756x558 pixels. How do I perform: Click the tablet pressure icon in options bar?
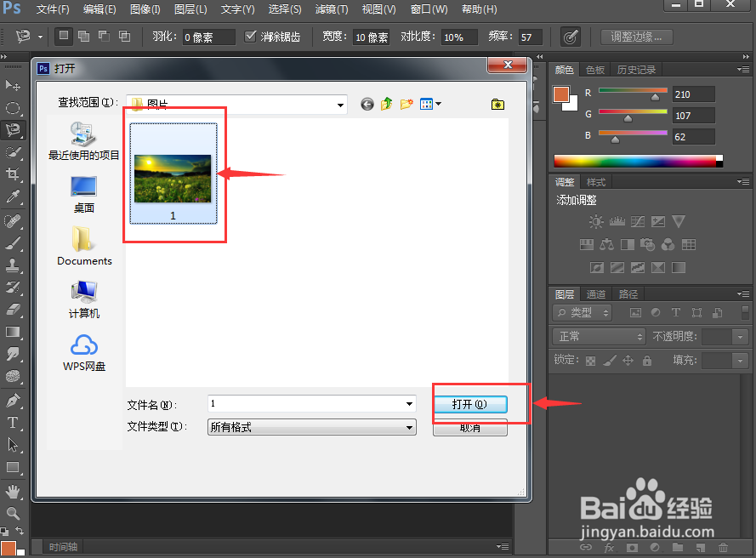tap(571, 37)
